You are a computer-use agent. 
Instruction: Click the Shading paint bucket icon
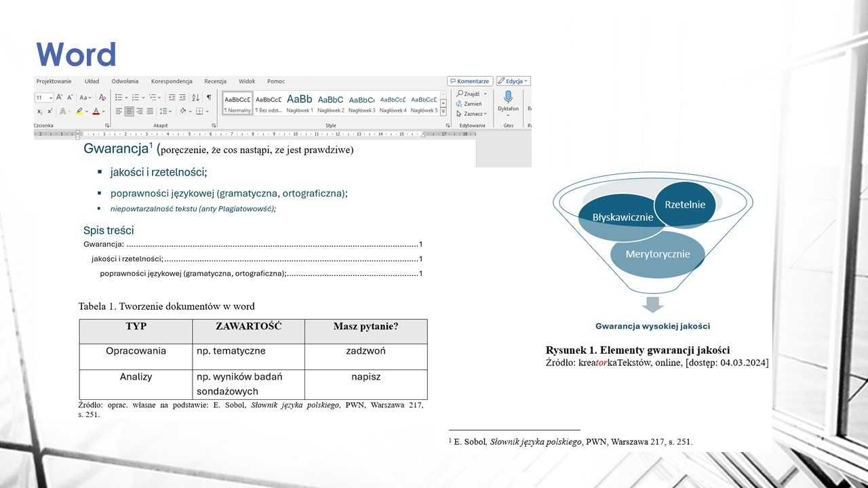click(183, 111)
